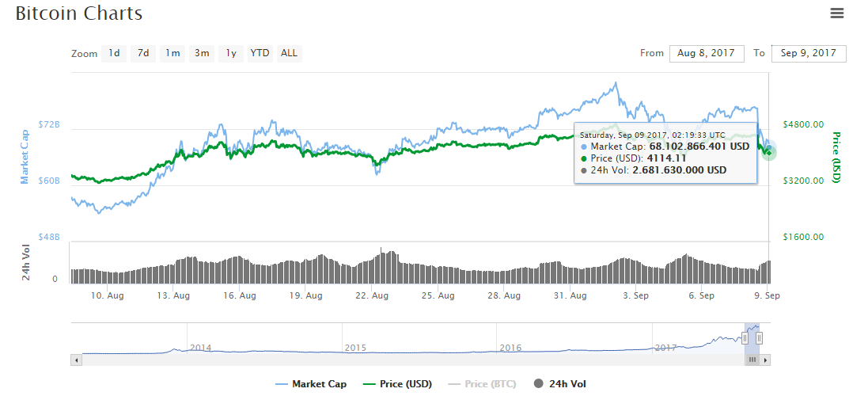The image size is (868, 396).
Task: Click the Market Cap axis title
Action: pyautogui.click(x=25, y=156)
